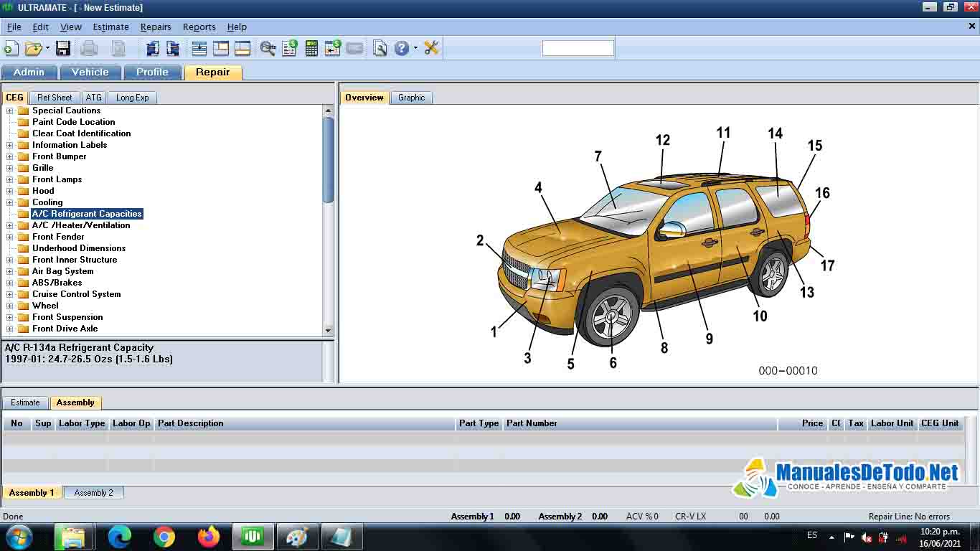Expand the Cooling tree node
The width and height of the screenshot is (980, 551).
[x=9, y=202]
